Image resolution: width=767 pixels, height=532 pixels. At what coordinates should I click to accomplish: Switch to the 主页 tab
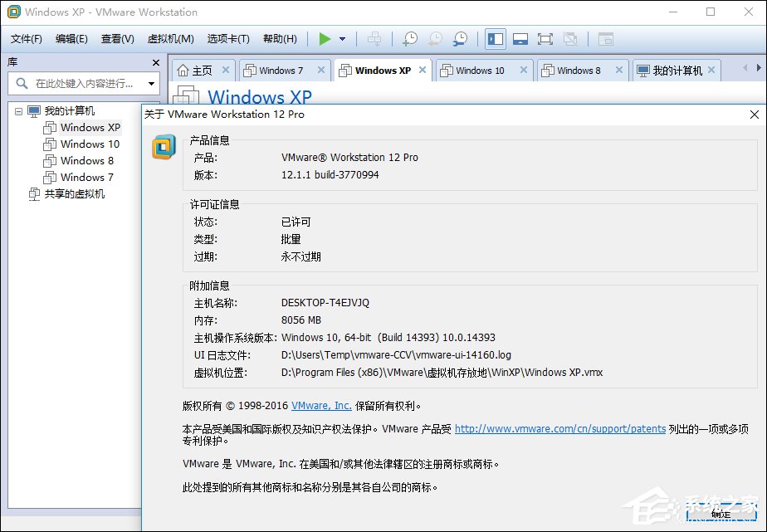click(x=202, y=70)
